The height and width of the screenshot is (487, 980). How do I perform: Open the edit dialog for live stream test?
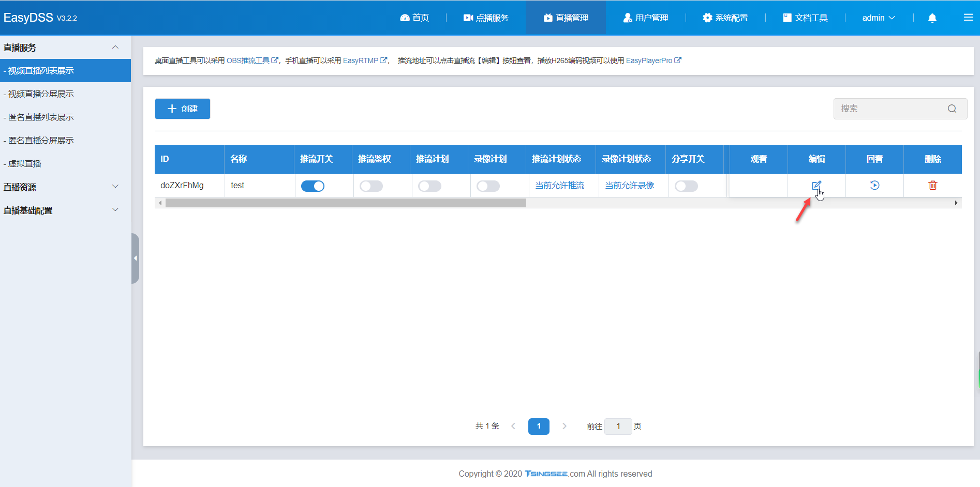click(x=816, y=185)
